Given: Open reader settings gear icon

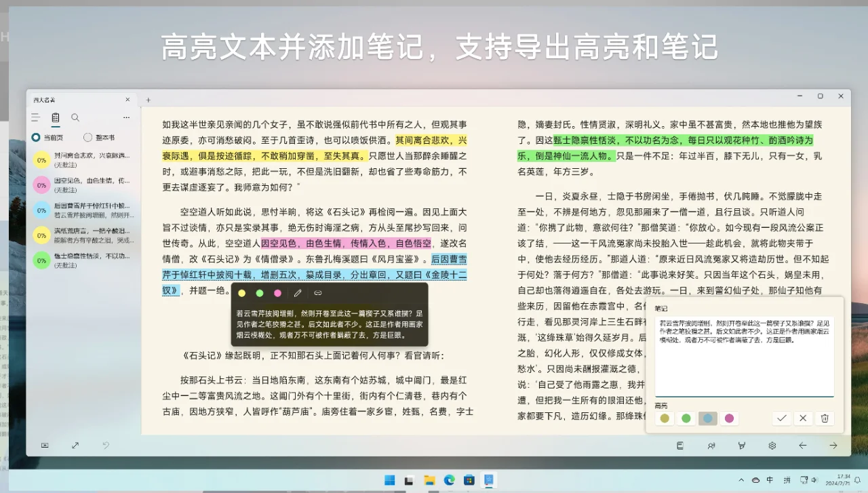Looking at the screenshot, I should (x=772, y=446).
